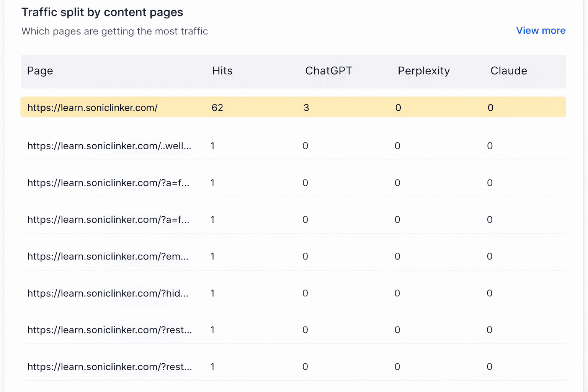Click the subtitle about most traffic pages
The image size is (588, 392).
[x=114, y=31]
